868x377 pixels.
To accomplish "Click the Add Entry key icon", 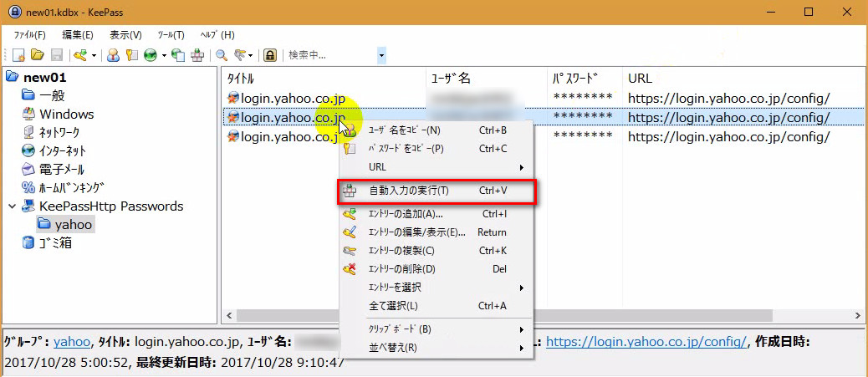I will 80,55.
